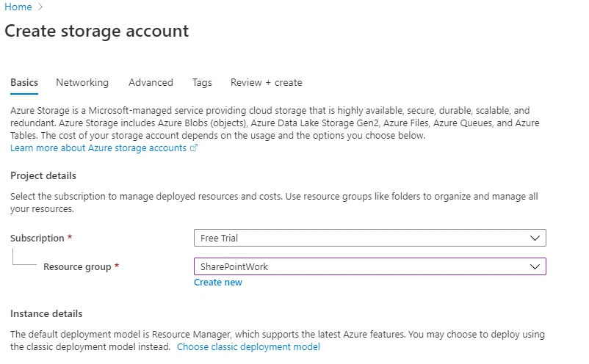
Task: Open the Advanced tab
Action: [x=151, y=82]
